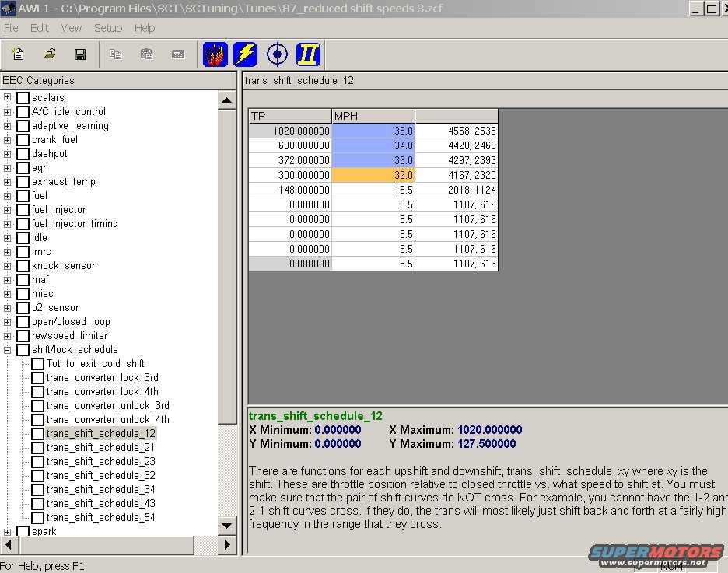Click the flame icon in toolbar
Image resolution: width=728 pixels, height=573 pixels.
coord(215,54)
